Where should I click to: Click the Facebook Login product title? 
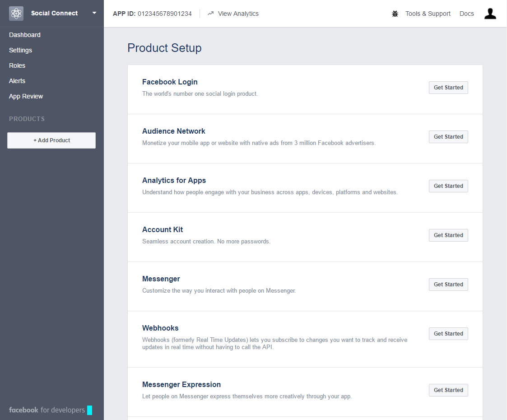click(x=170, y=82)
